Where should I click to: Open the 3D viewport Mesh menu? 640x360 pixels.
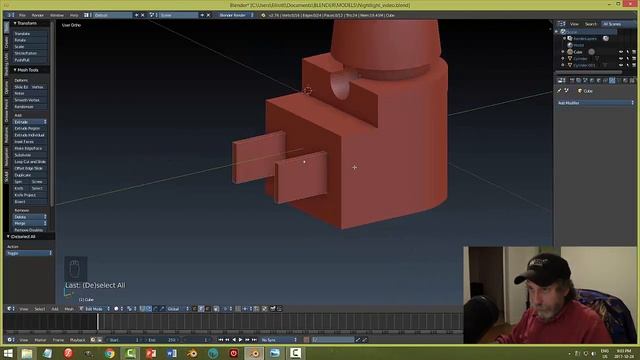point(69,309)
